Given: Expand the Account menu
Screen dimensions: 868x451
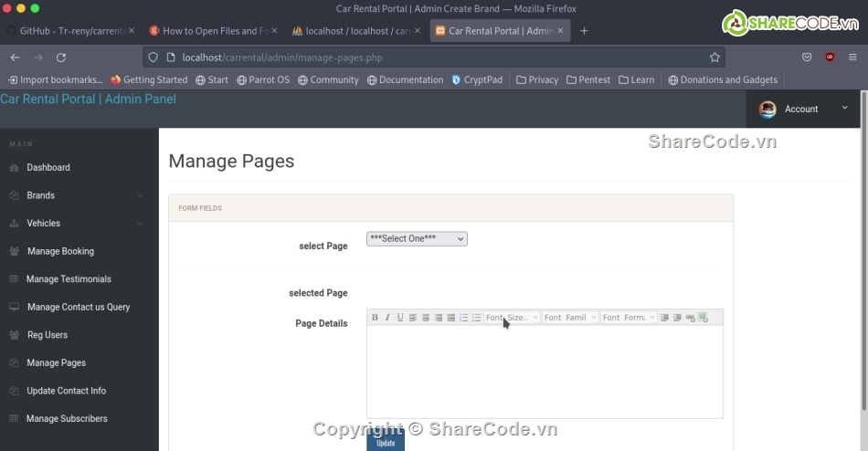Looking at the screenshot, I should tap(806, 109).
